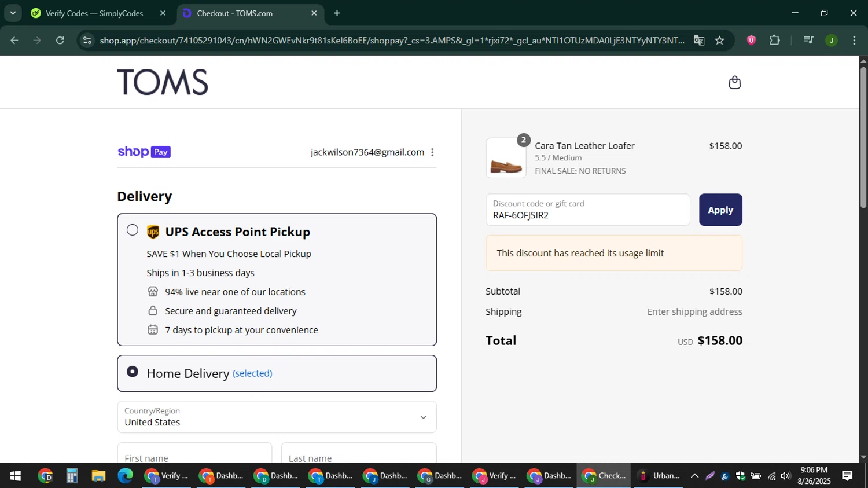Open the Extensions puzzle icon
This screenshot has height=488, width=868.
(774, 40)
